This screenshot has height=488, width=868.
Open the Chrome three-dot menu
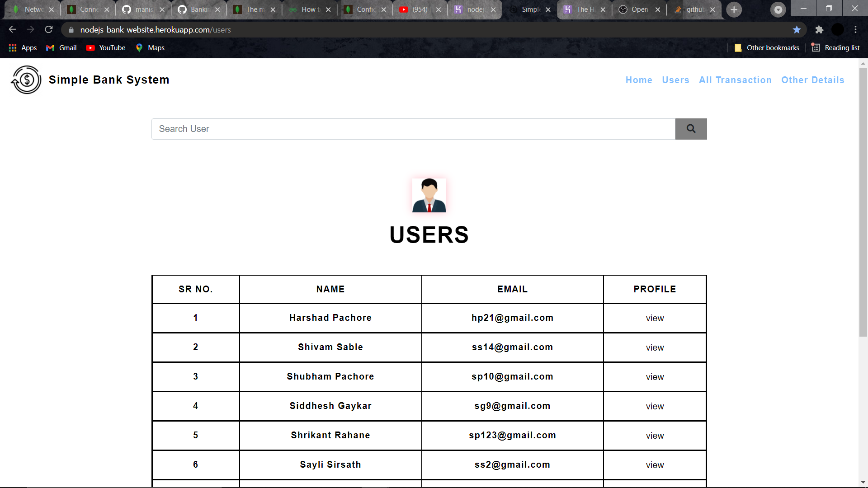(x=856, y=29)
